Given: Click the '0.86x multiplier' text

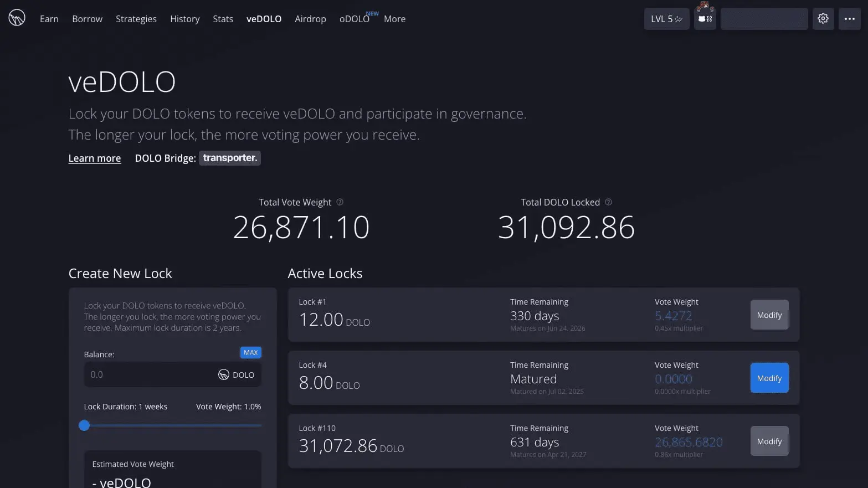Looking at the screenshot, I should [x=679, y=455].
